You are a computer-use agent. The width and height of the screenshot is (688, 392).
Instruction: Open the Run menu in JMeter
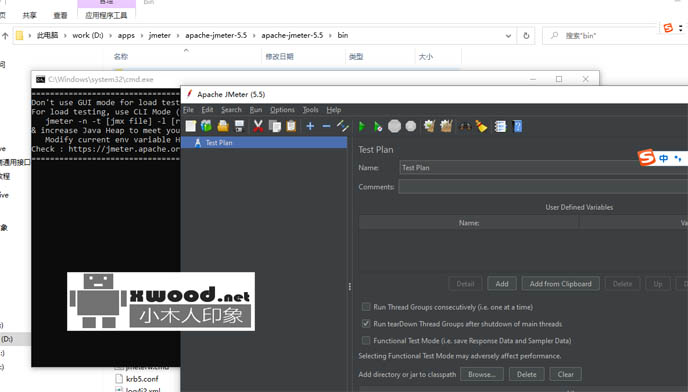pos(256,110)
